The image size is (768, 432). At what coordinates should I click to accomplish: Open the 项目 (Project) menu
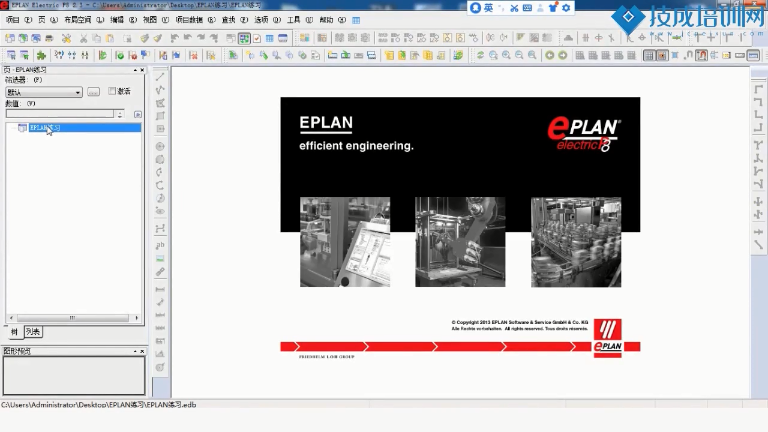click(18, 20)
